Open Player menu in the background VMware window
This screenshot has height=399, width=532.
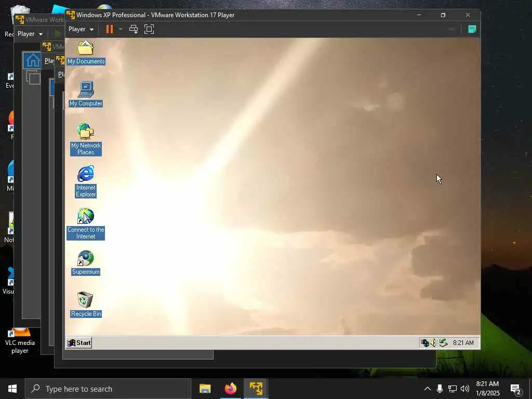point(30,34)
